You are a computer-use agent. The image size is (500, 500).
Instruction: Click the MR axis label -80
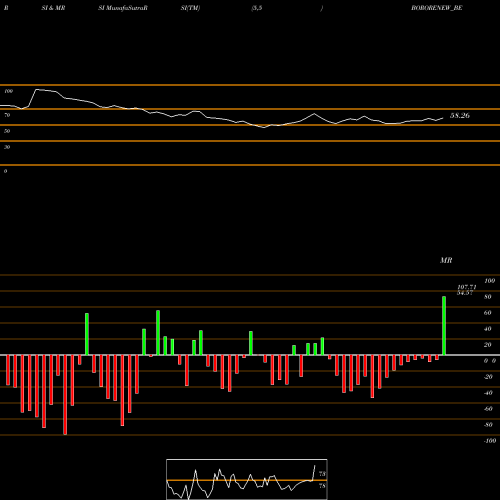pos(488,425)
